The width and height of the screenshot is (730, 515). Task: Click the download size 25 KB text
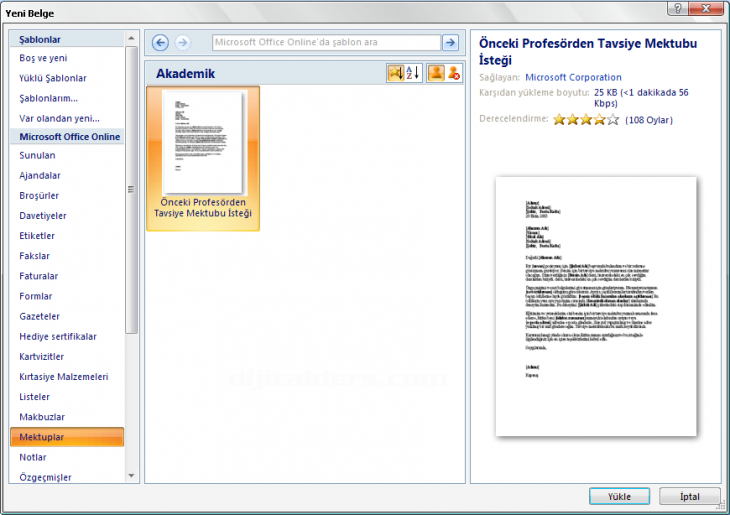click(x=641, y=98)
